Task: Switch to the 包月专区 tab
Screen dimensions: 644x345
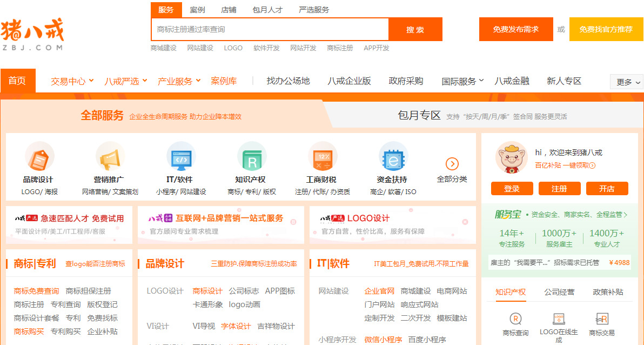Action: point(419,116)
